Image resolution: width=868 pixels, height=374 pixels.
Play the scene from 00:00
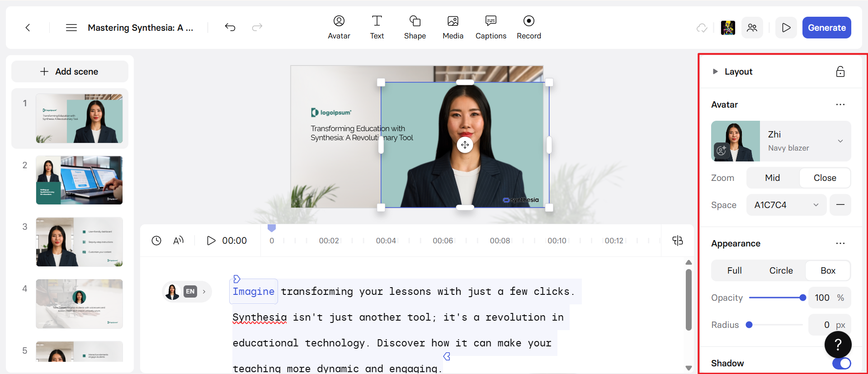(211, 241)
